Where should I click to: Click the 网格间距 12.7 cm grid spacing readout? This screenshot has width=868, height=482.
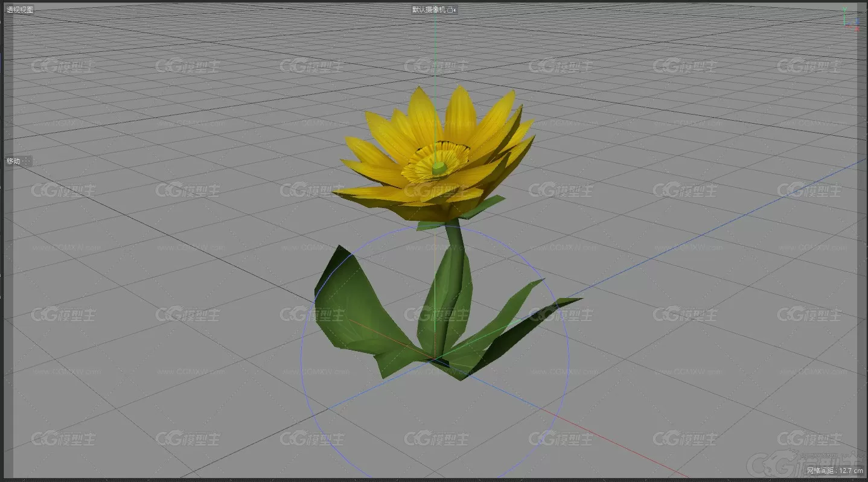tap(835, 471)
